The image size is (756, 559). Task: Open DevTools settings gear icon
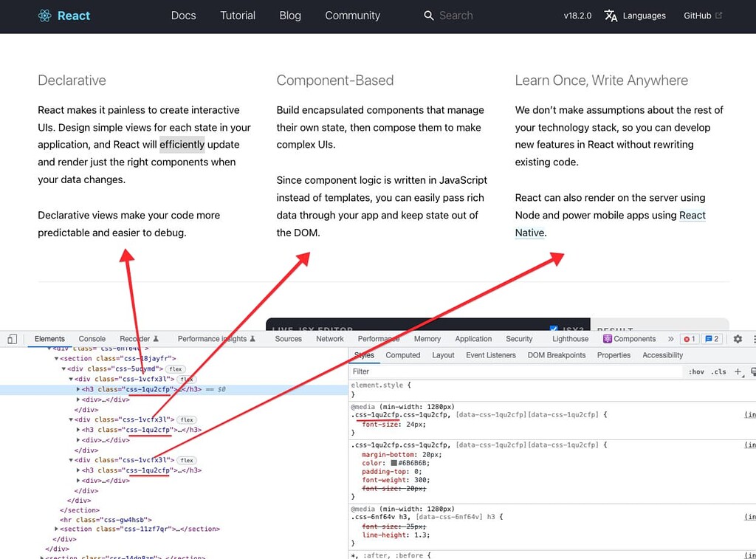click(x=737, y=339)
